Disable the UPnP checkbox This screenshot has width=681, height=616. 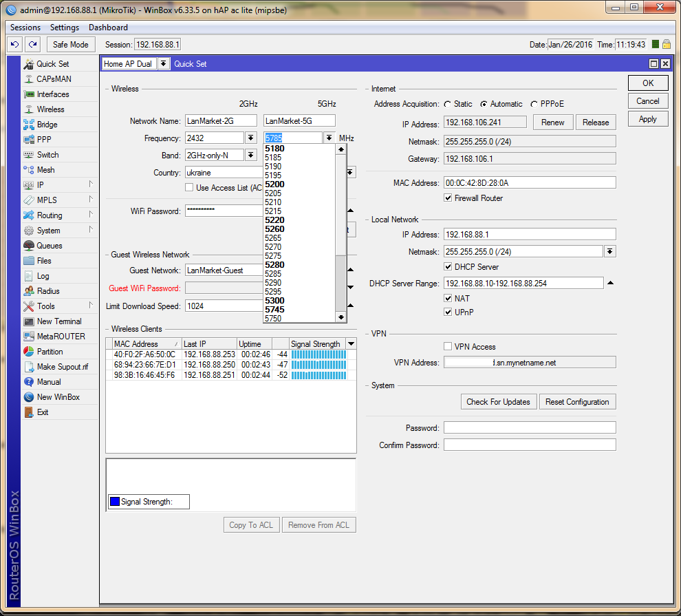click(x=448, y=312)
